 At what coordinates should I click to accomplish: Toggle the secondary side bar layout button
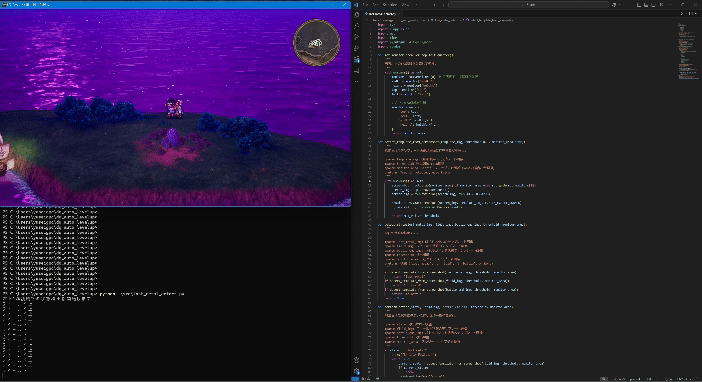pos(654,4)
